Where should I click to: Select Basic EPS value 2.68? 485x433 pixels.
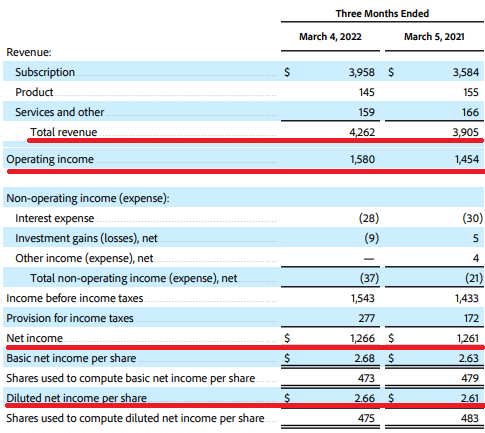tap(365, 358)
